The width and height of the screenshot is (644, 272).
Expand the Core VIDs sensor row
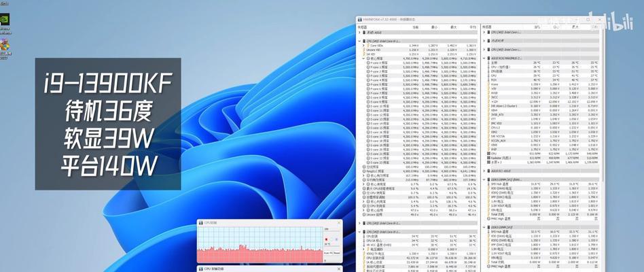pyautogui.click(x=363, y=45)
